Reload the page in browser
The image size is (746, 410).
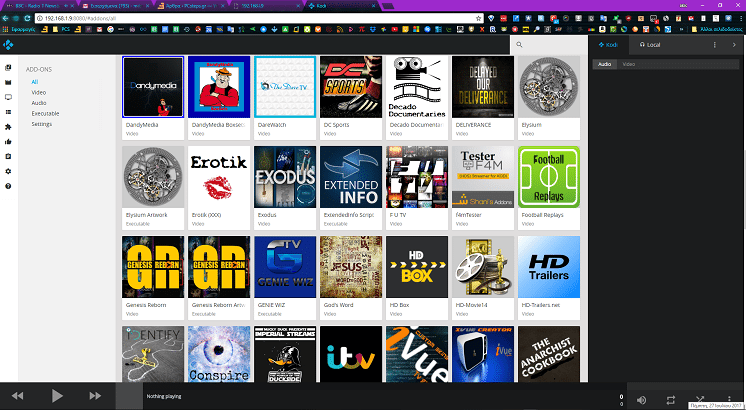click(27, 18)
